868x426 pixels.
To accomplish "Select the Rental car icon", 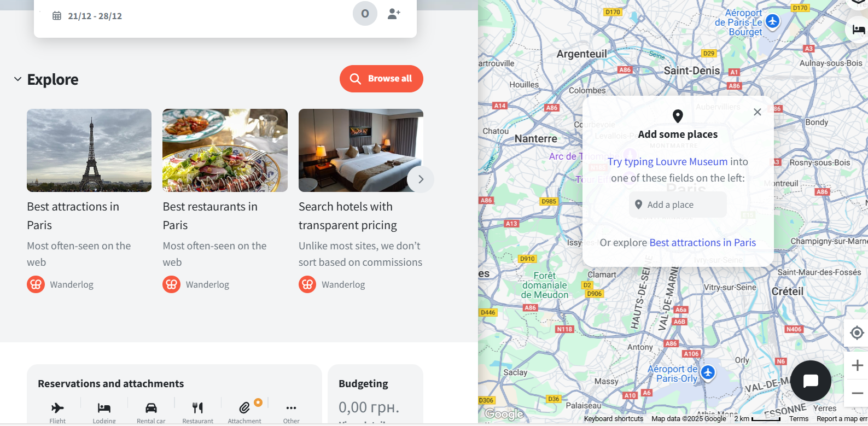I will [x=151, y=408].
